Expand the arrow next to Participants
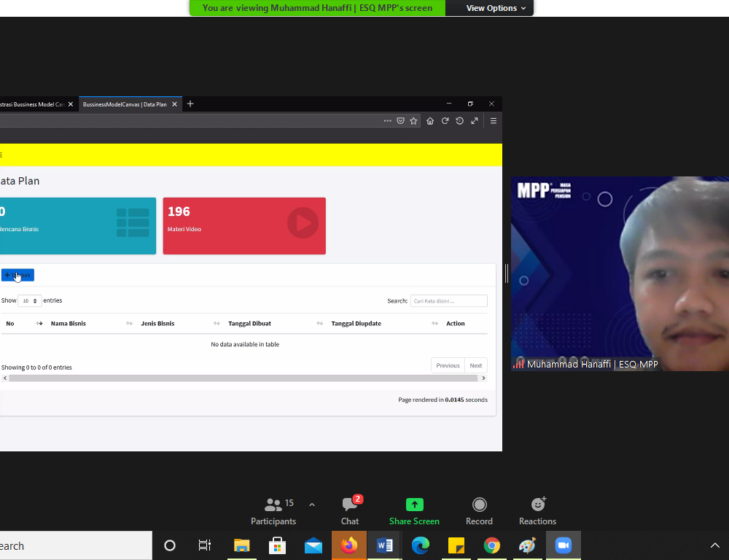Image resolution: width=729 pixels, height=560 pixels. [x=312, y=505]
